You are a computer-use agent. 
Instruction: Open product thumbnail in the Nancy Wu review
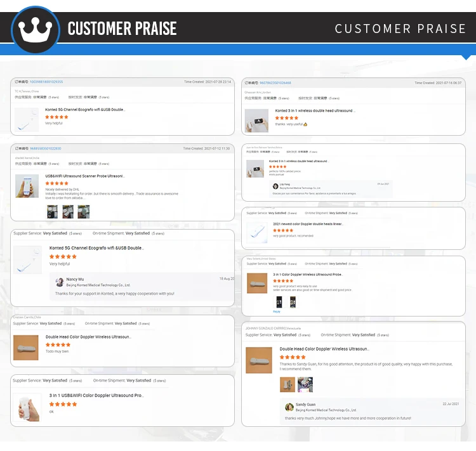coord(28,260)
